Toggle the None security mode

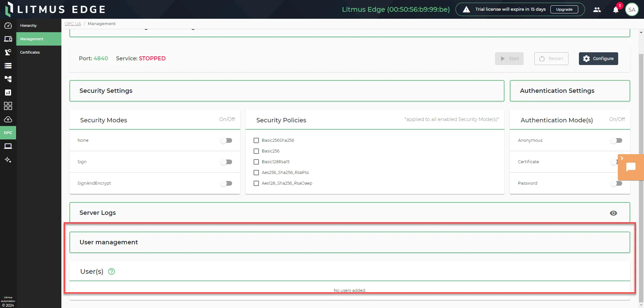(226, 140)
